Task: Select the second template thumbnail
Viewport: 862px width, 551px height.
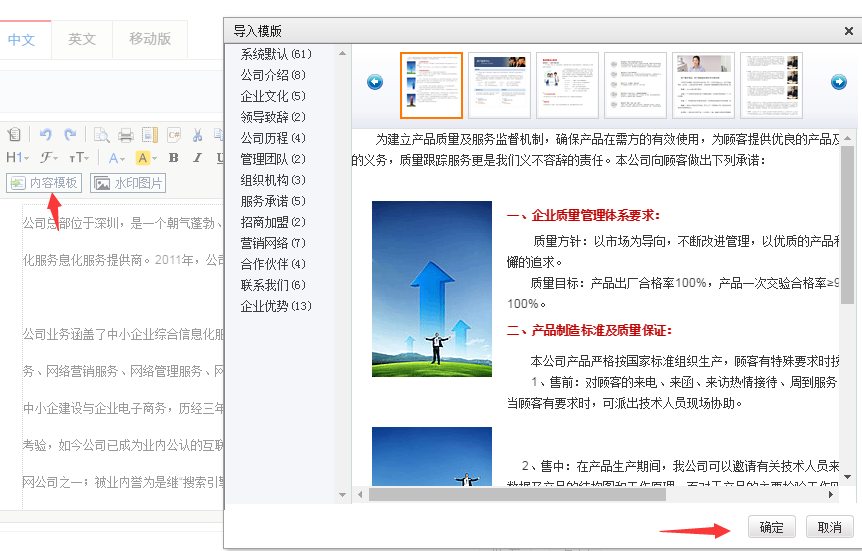Action: [x=499, y=85]
